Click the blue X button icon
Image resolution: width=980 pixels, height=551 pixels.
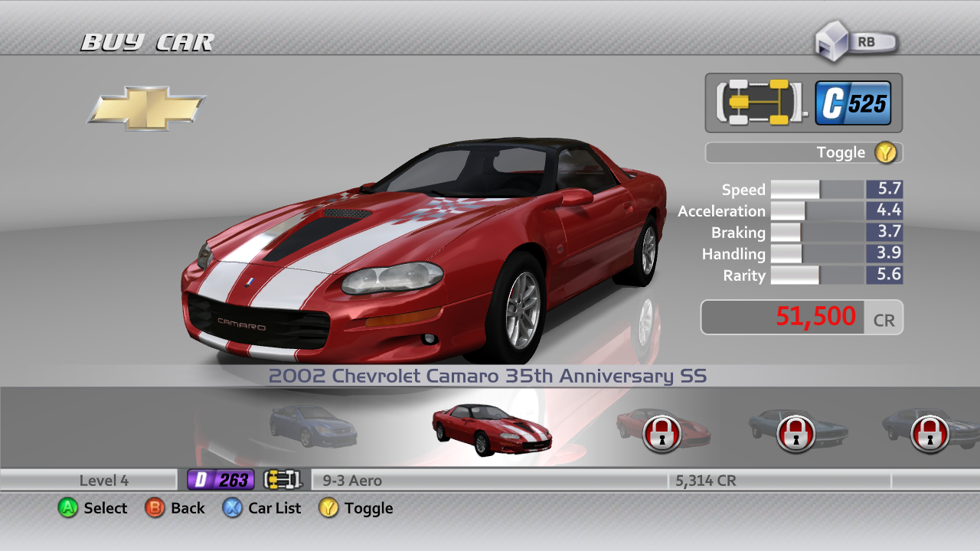(233, 507)
